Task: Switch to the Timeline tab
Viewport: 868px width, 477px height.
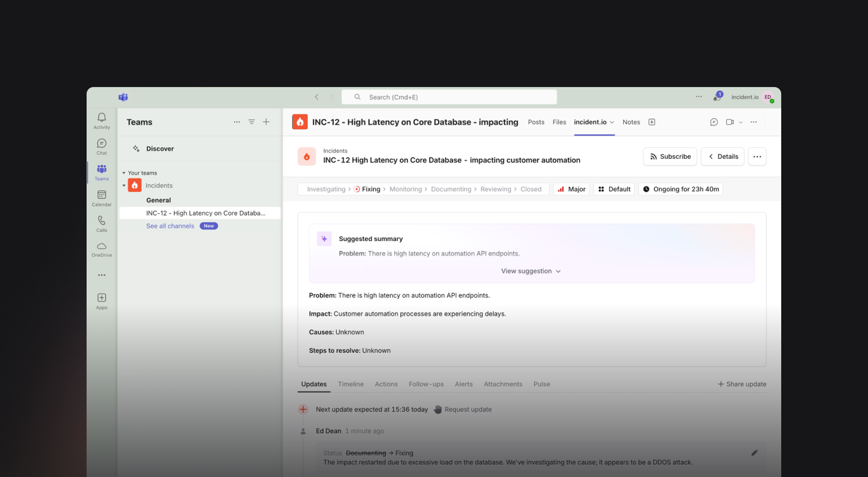Action: [x=351, y=384]
